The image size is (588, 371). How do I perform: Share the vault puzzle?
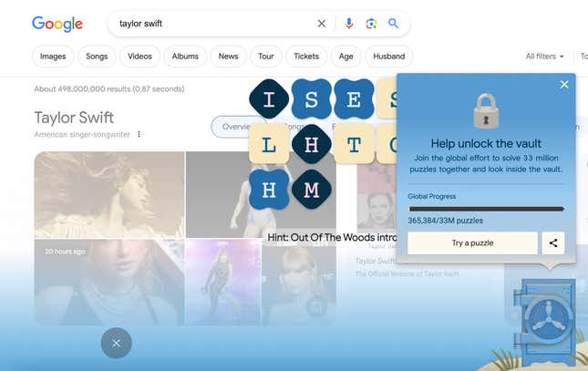pos(553,243)
